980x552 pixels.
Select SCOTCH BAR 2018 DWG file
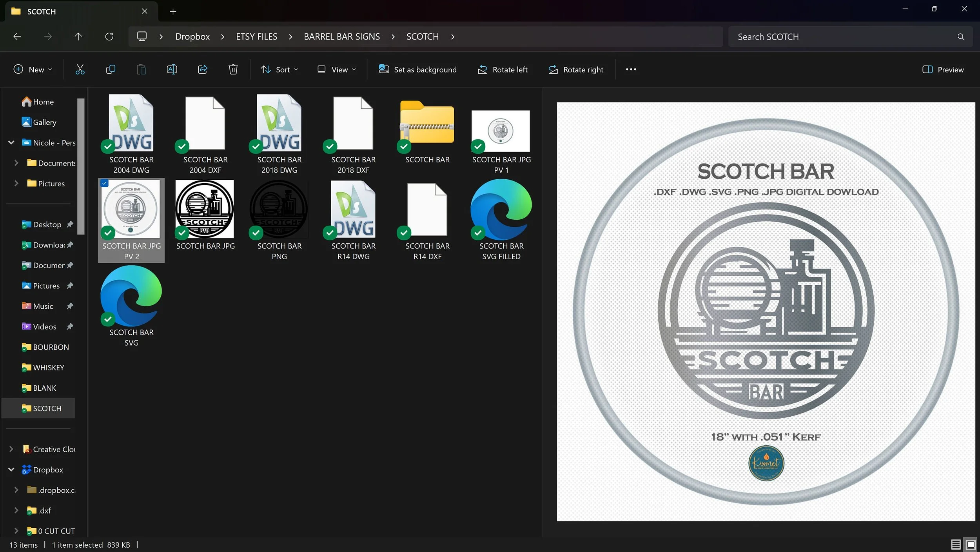click(279, 134)
